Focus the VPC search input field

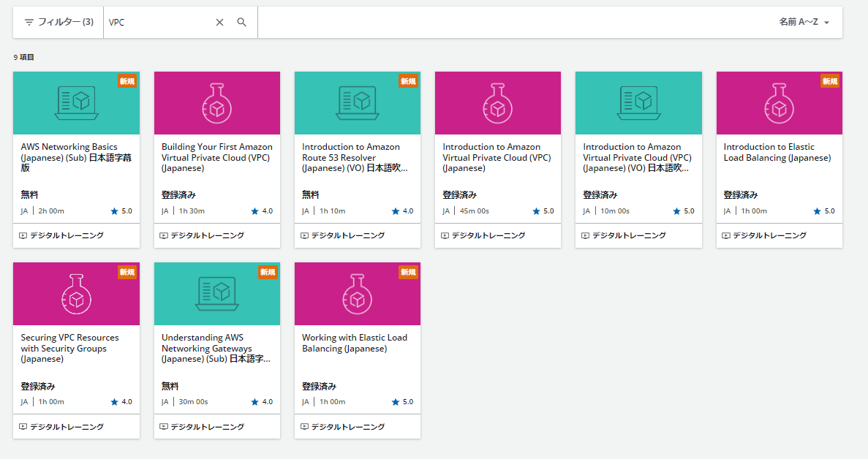[x=159, y=22]
